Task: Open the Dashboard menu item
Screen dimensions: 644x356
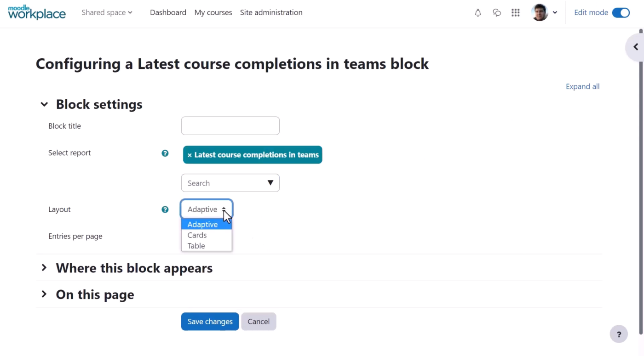Action: coord(168,12)
